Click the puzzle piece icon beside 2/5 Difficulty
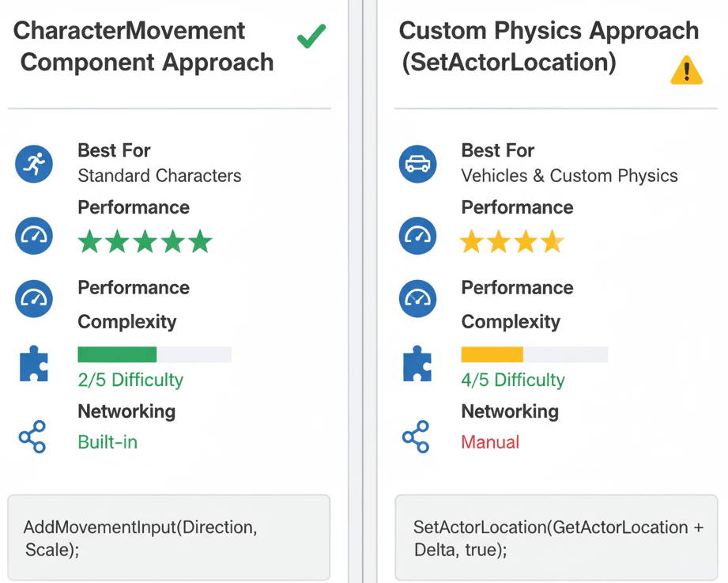The width and height of the screenshot is (728, 583). coord(33,364)
